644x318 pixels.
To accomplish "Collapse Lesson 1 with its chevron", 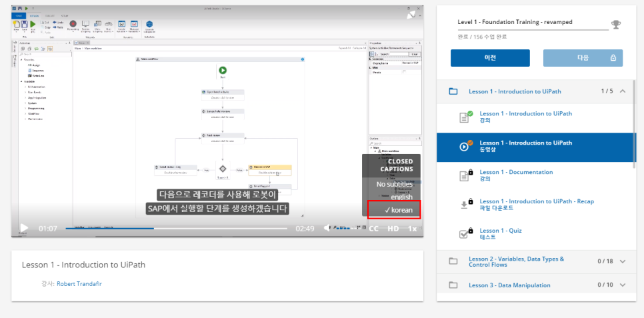I will point(623,91).
